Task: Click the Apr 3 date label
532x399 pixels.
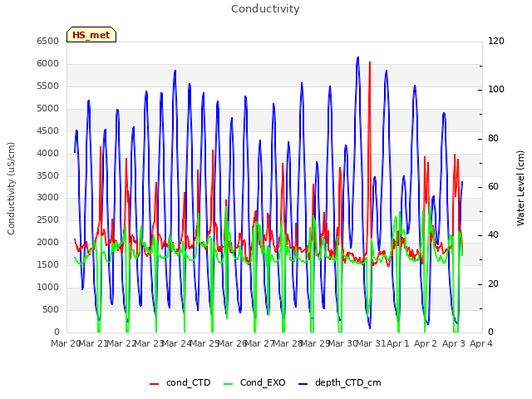Action: (454, 343)
